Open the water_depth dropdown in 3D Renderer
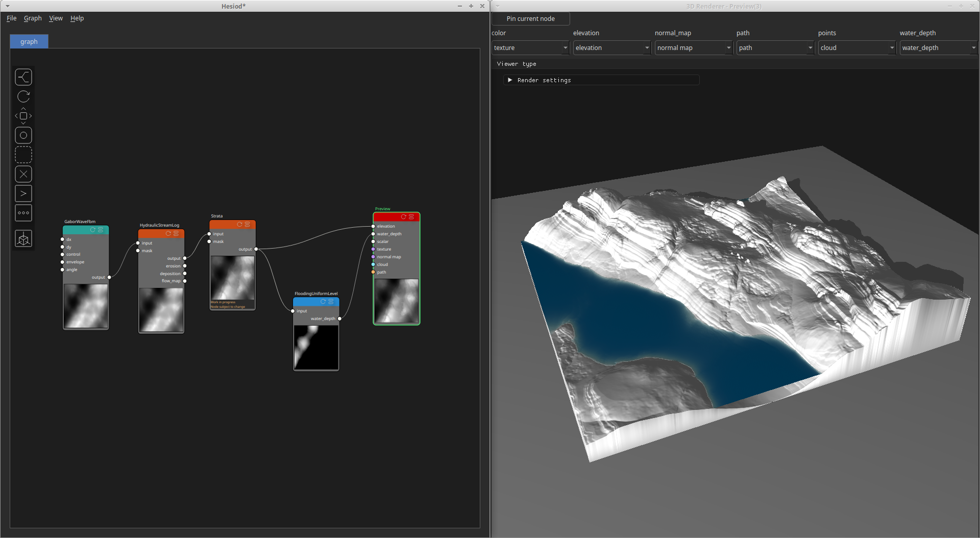 939,47
